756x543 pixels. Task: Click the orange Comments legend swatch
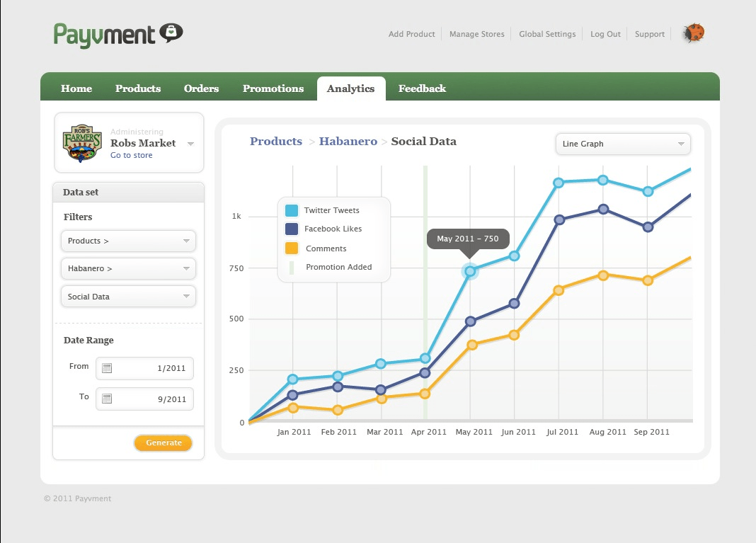[292, 248]
